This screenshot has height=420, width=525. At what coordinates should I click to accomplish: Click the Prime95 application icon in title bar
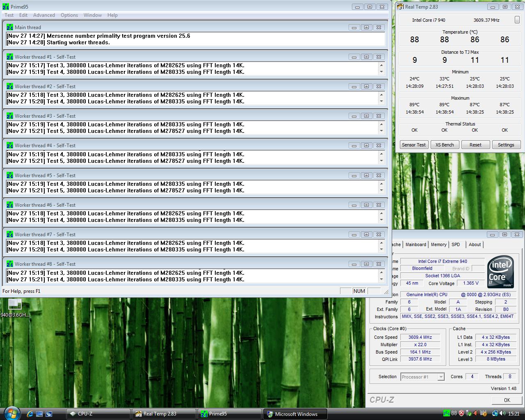coord(6,7)
